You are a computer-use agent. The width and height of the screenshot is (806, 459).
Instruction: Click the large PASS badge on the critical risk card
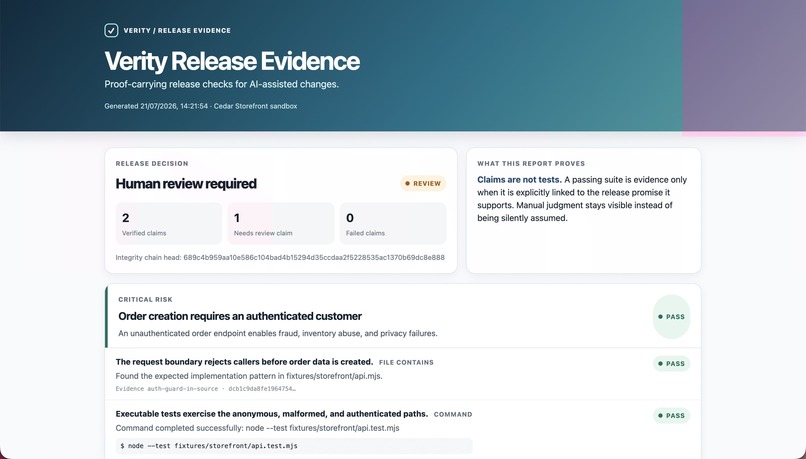(x=671, y=317)
